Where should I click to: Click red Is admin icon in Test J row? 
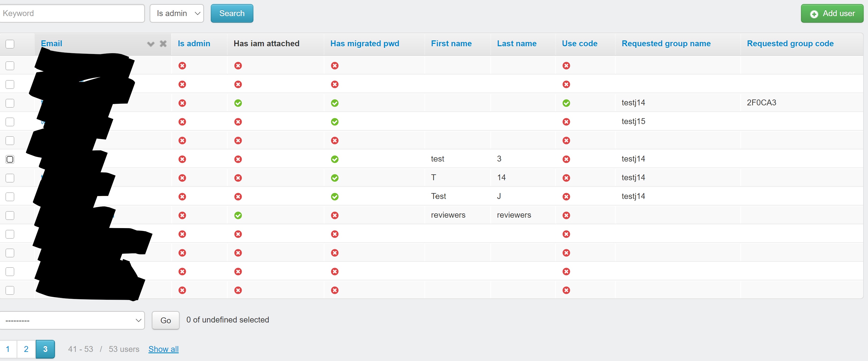[182, 197]
